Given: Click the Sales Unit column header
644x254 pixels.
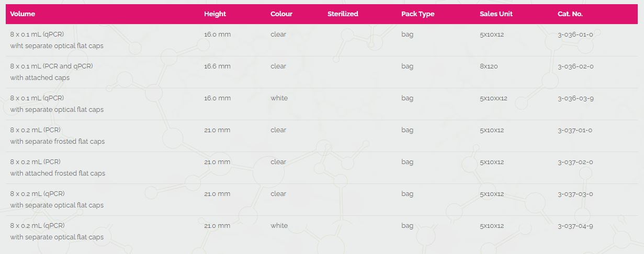Looking at the screenshot, I should click(x=496, y=14).
